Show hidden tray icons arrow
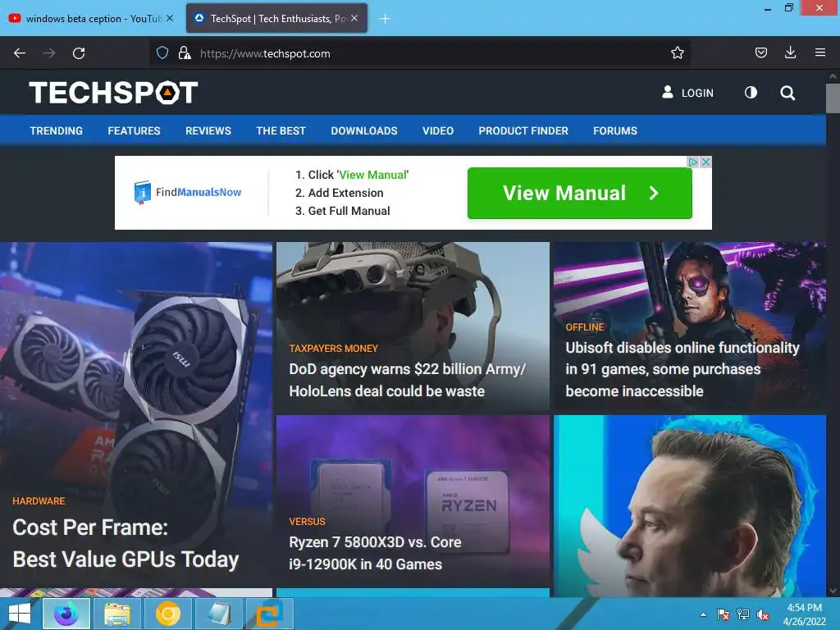 point(703,614)
